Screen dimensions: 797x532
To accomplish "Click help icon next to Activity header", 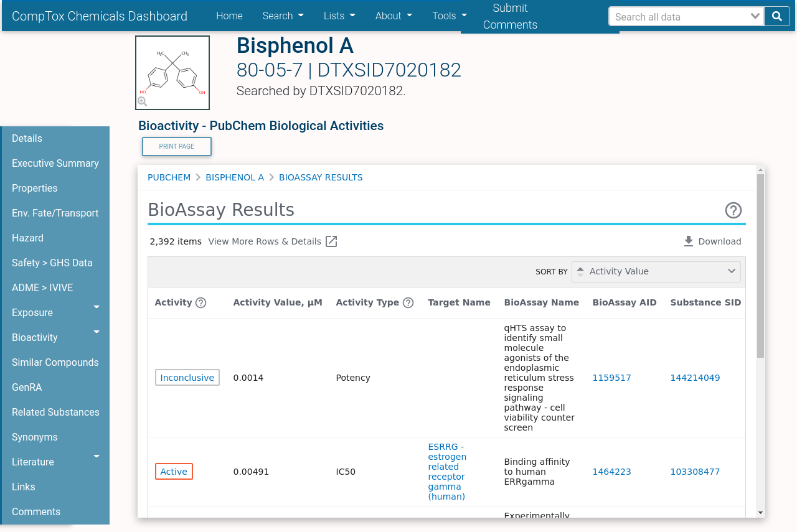I will pyautogui.click(x=200, y=303).
